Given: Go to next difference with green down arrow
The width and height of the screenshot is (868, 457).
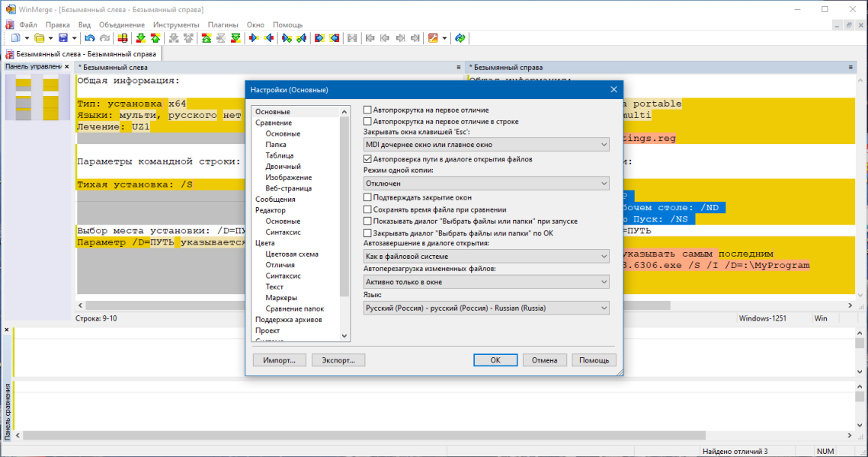Looking at the screenshot, I should point(141,38).
